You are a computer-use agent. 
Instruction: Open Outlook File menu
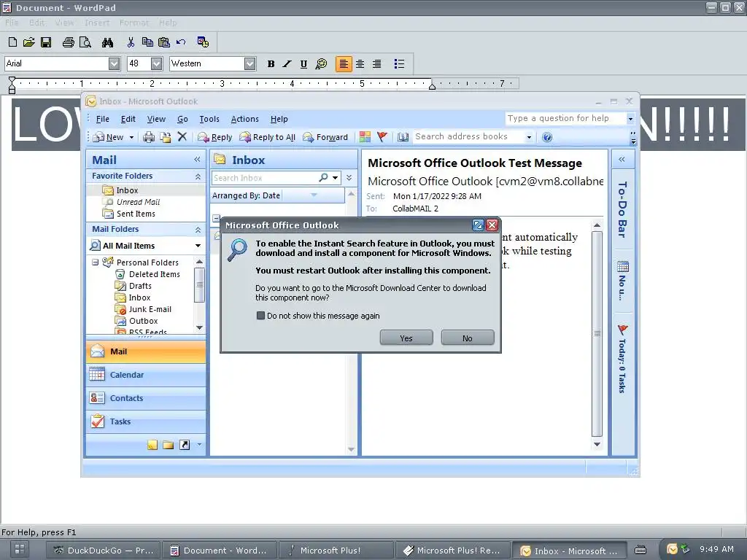102,119
